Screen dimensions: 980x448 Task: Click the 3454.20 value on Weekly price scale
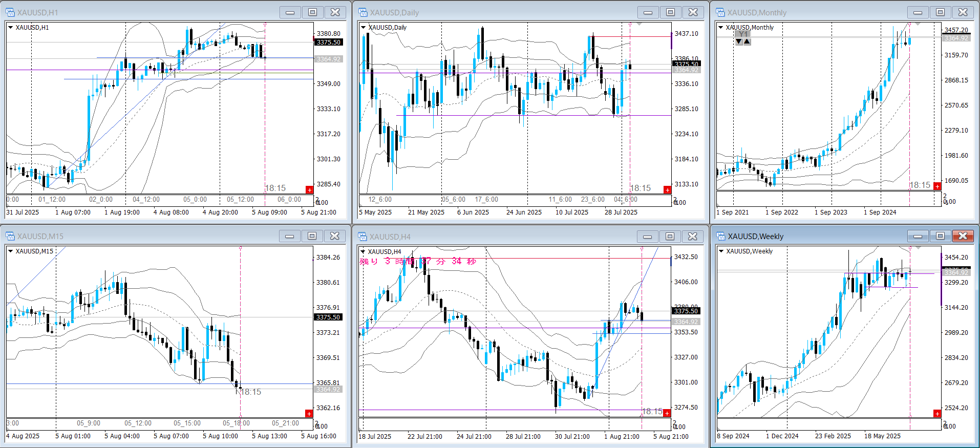click(x=956, y=258)
